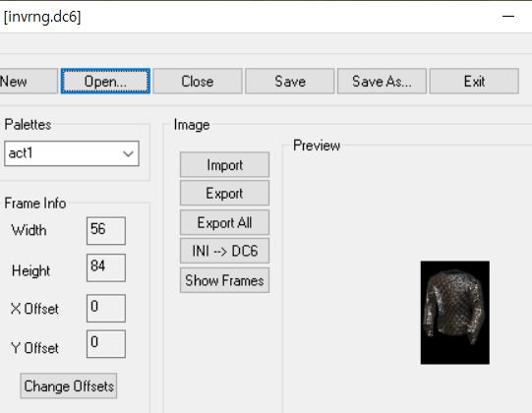Click the Frame Info group label
The height and width of the screenshot is (413, 532).
click(35, 204)
